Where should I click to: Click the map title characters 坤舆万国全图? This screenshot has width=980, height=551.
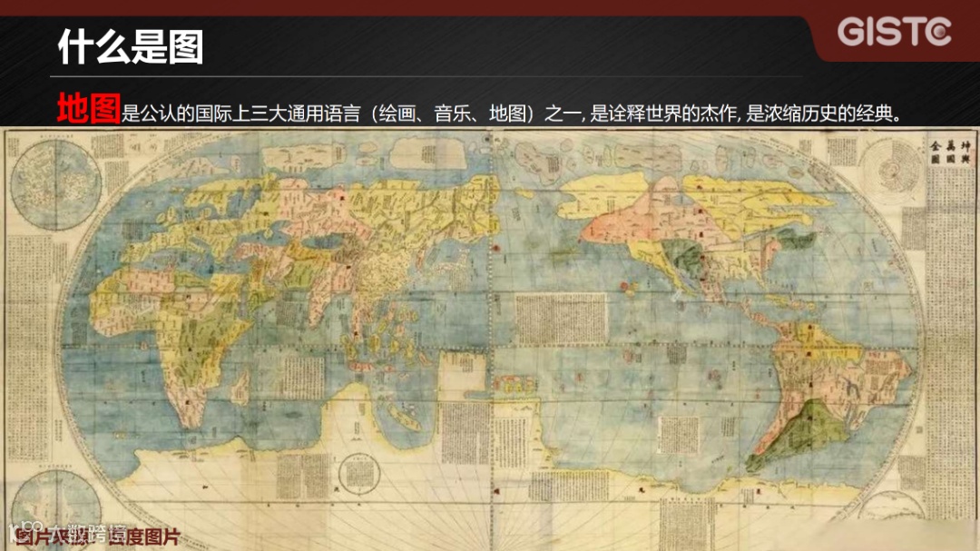pyautogui.click(x=950, y=152)
